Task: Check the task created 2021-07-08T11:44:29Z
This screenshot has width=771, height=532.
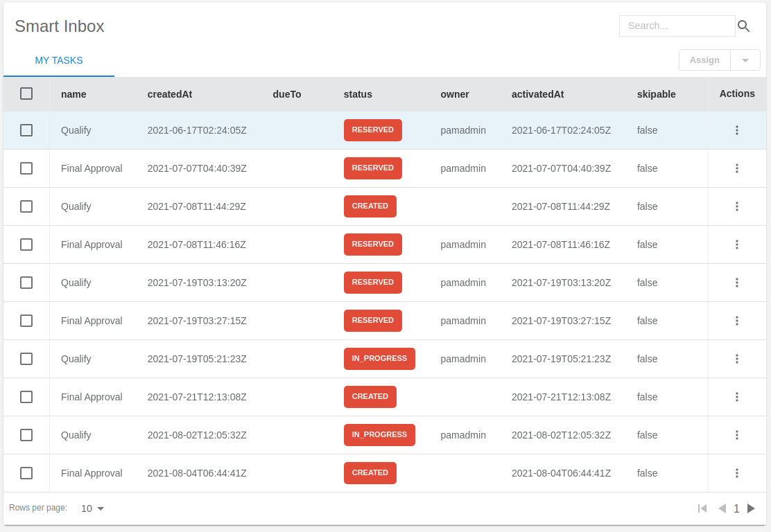Action: pos(26,206)
